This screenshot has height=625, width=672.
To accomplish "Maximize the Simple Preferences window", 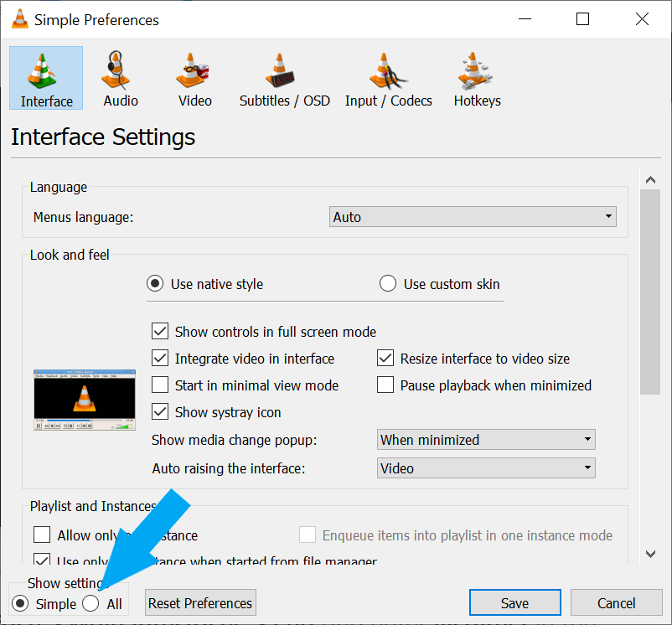I will [582, 18].
